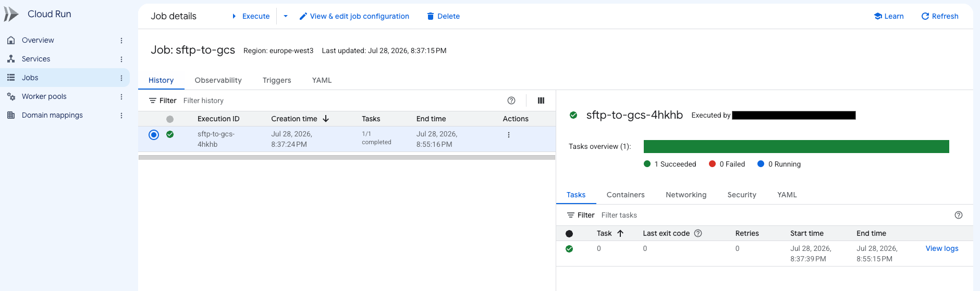Click the Execution ID column header

pos(218,119)
